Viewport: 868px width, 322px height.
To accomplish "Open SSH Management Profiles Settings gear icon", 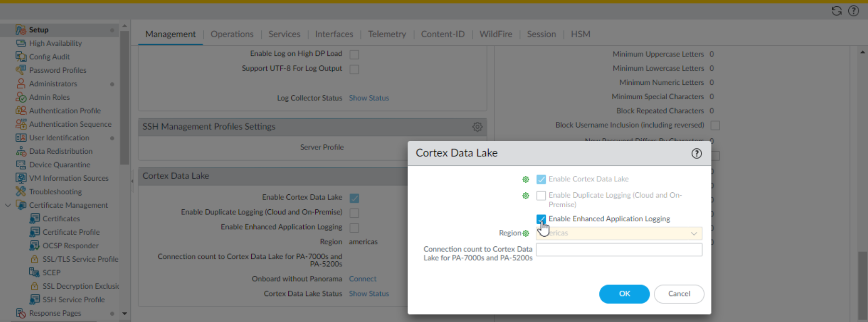I will (x=477, y=127).
